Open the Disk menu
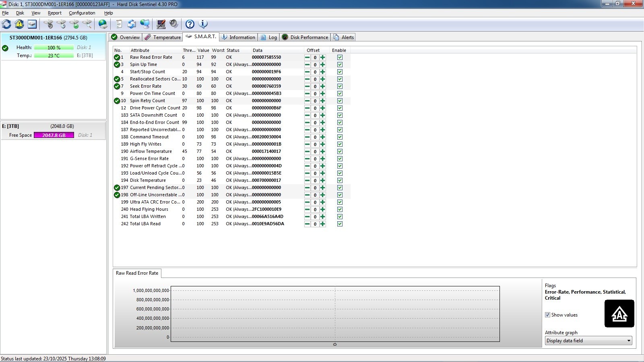 tap(20, 13)
